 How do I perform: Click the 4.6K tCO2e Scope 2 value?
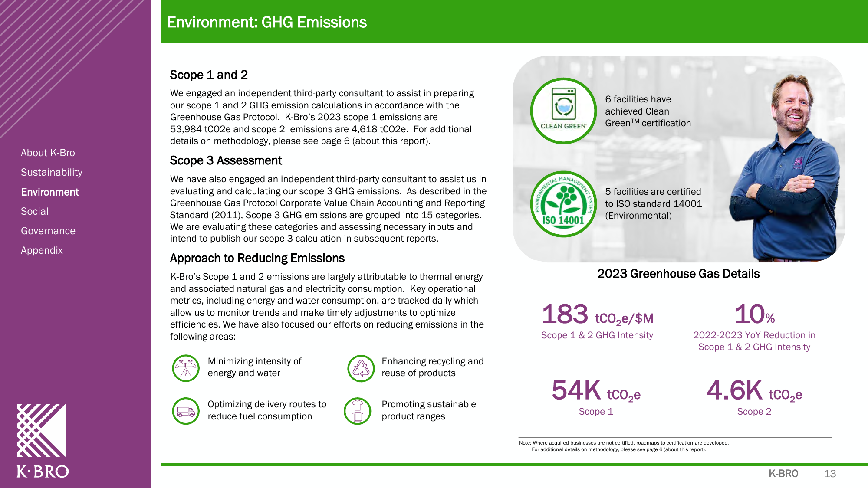tap(754, 390)
